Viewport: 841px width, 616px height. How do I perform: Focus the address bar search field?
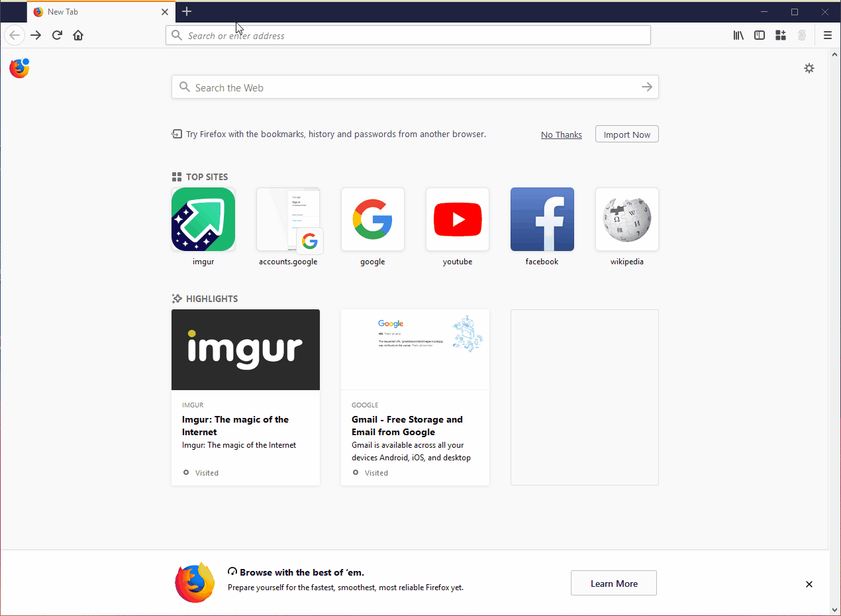[408, 35]
